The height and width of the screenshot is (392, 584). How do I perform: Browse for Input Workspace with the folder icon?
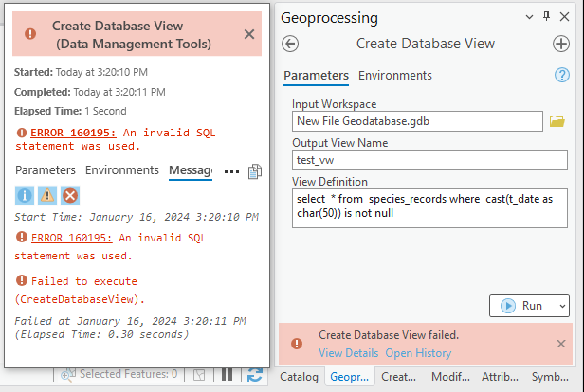557,121
